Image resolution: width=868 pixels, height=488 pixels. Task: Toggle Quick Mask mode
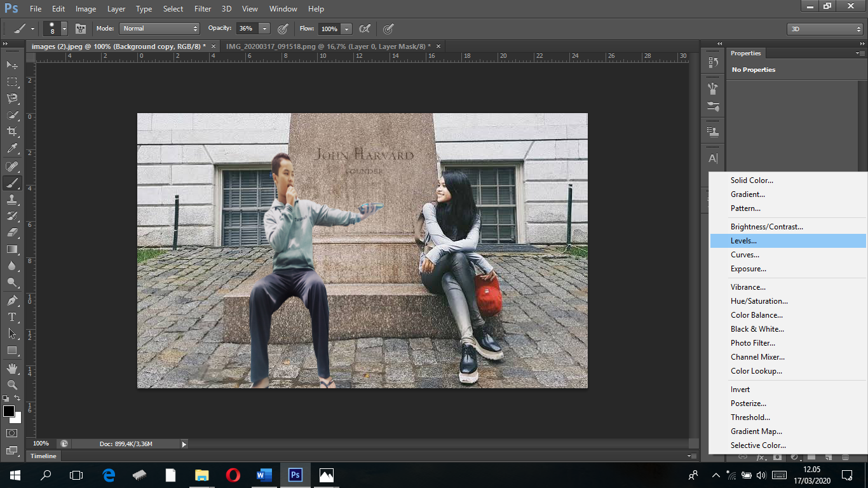[12, 433]
